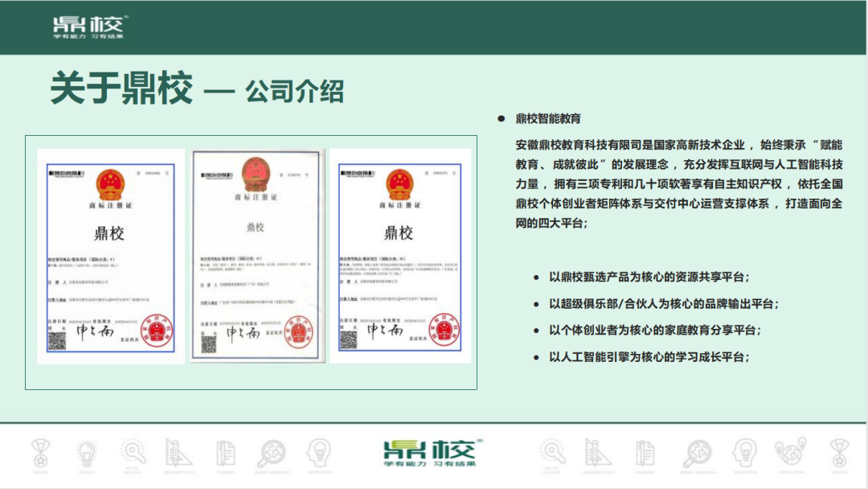Viewport: 868px width, 489px height.
Task: Open the right trademark certificate image
Action: 400,256
